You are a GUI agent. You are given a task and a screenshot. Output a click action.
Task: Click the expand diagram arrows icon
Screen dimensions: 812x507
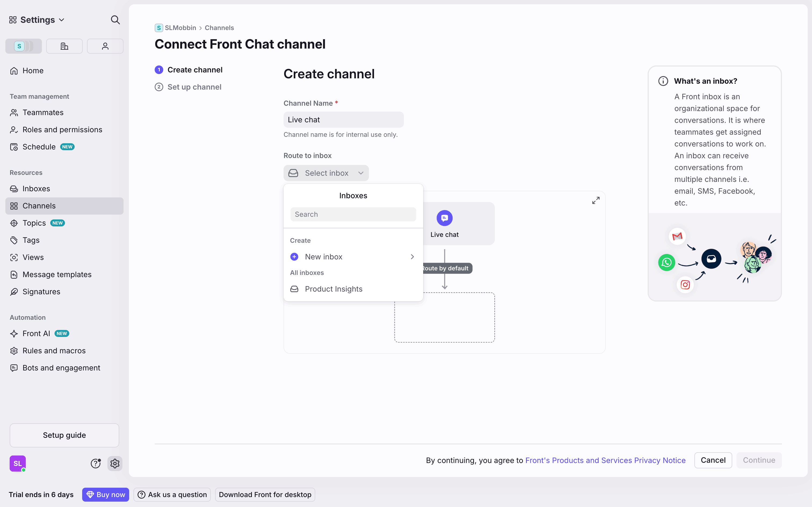(596, 201)
